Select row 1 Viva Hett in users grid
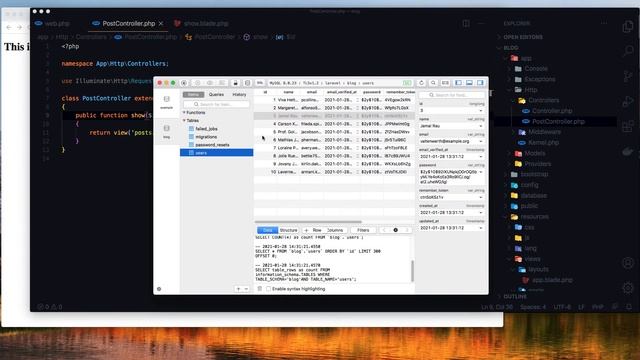Viewport: 640px width, 360px height. tap(334, 100)
